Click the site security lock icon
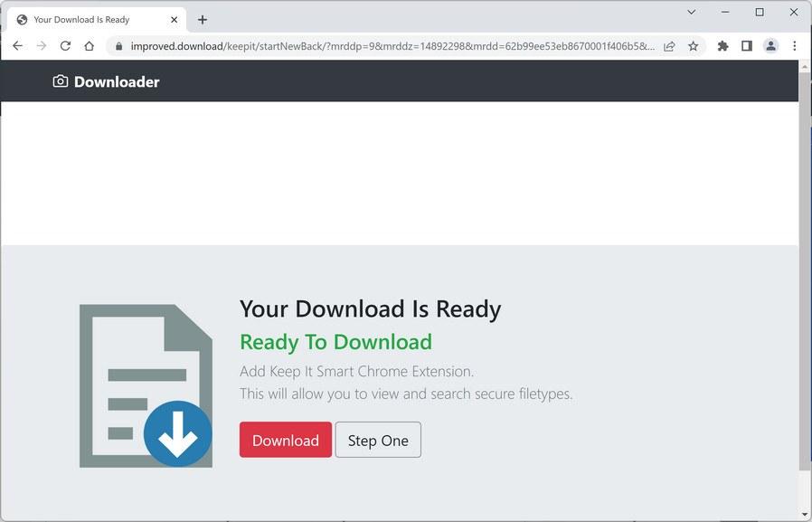This screenshot has width=812, height=522. click(120, 45)
